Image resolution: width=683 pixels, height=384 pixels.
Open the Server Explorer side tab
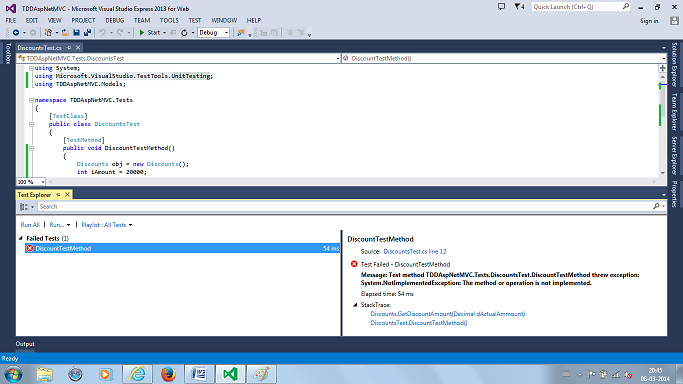pos(674,155)
